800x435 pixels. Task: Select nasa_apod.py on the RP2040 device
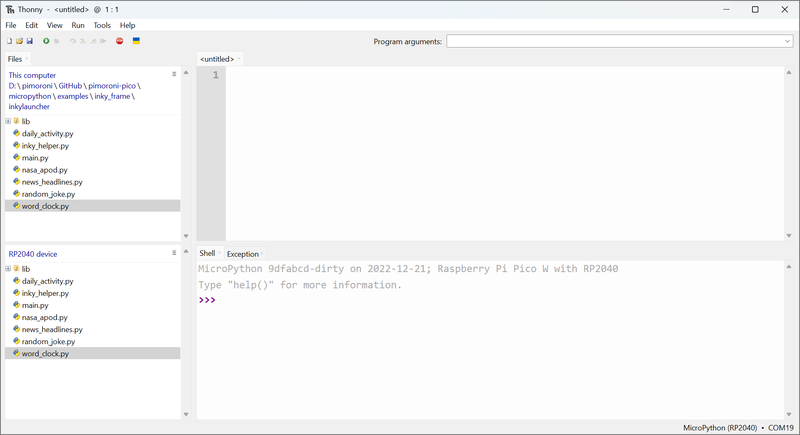(x=44, y=317)
